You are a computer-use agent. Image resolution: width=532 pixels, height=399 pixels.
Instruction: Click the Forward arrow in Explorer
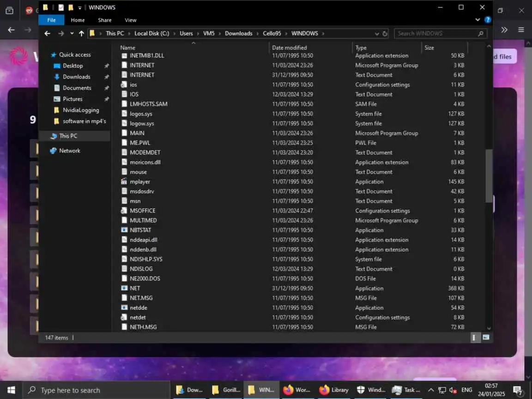(x=61, y=33)
